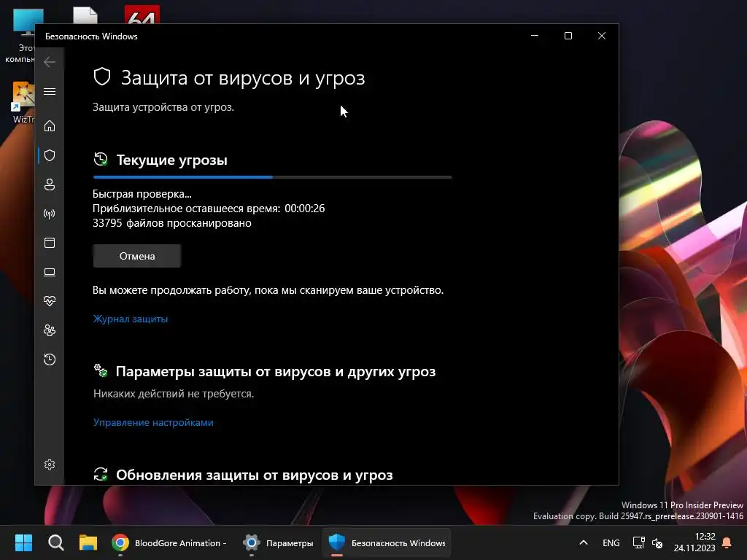The width and height of the screenshot is (747, 560).
Task: Click the remaining time 00:00:26 text
Action: (305, 208)
